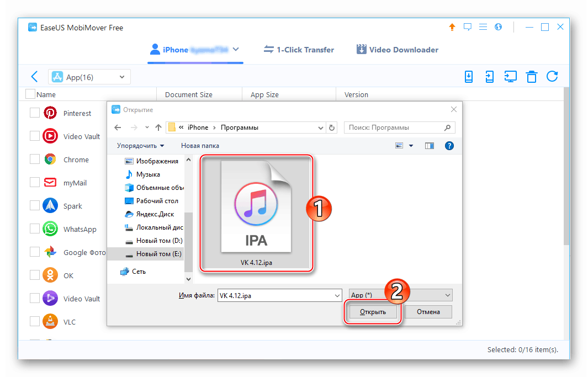This screenshot has width=588, height=377.
Task: Toggle the select-all Name checkbox
Action: pos(30,94)
